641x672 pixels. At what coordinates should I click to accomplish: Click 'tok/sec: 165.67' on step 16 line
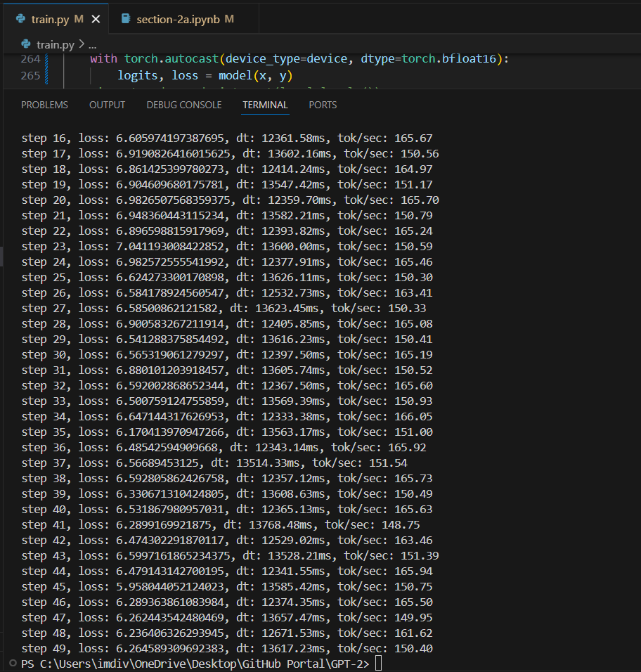coord(385,138)
